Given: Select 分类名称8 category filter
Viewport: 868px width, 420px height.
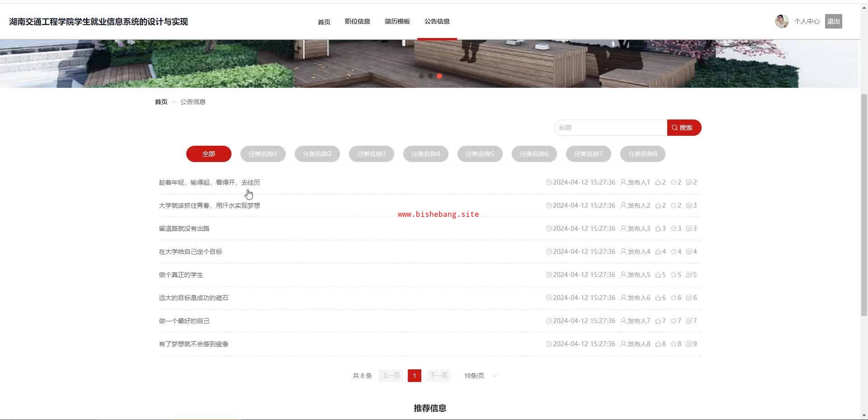Looking at the screenshot, I should (643, 154).
